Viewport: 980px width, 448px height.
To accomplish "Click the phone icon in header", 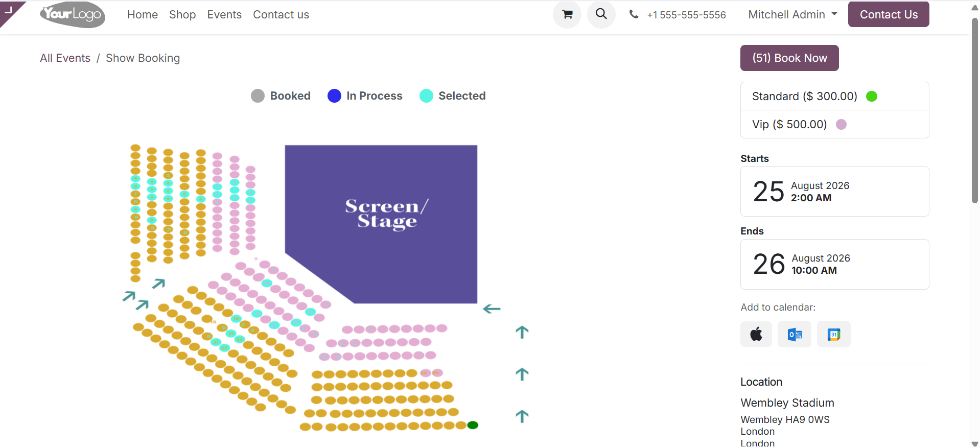I will 634,14.
